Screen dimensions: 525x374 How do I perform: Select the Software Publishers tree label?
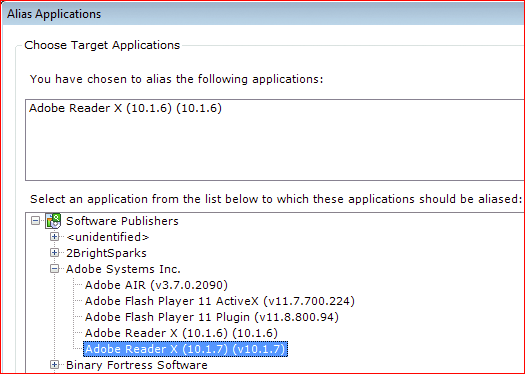click(x=122, y=221)
